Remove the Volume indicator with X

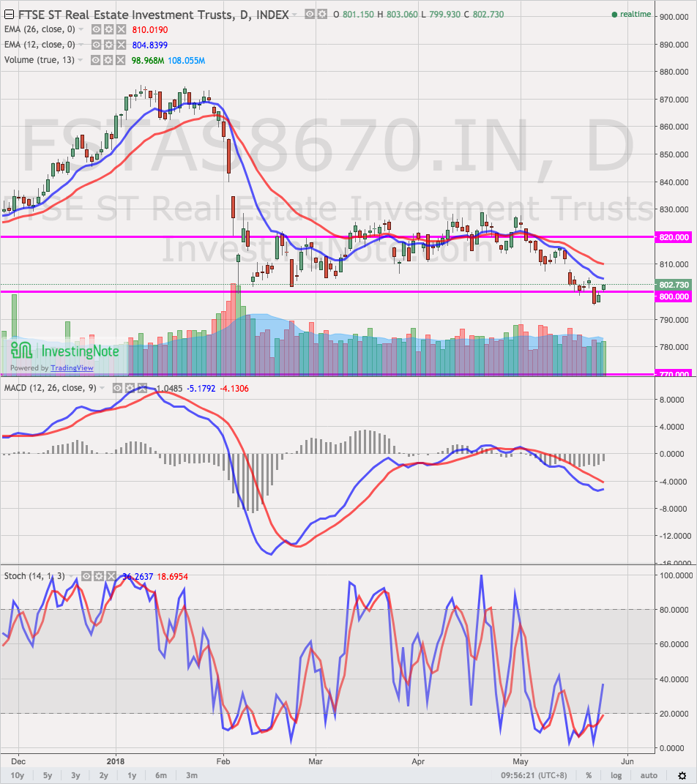point(119,60)
